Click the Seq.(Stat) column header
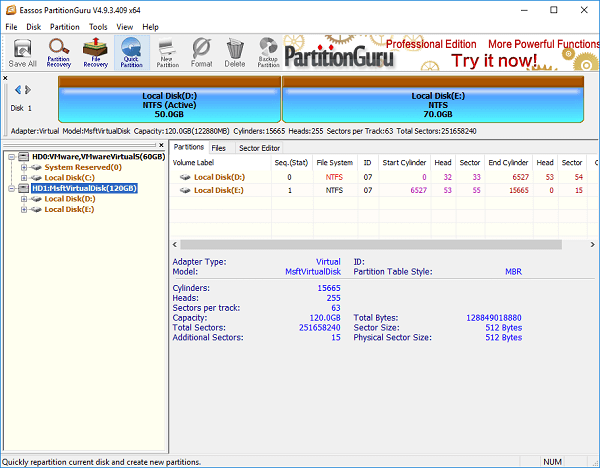The height and width of the screenshot is (468, 600). pyautogui.click(x=292, y=163)
